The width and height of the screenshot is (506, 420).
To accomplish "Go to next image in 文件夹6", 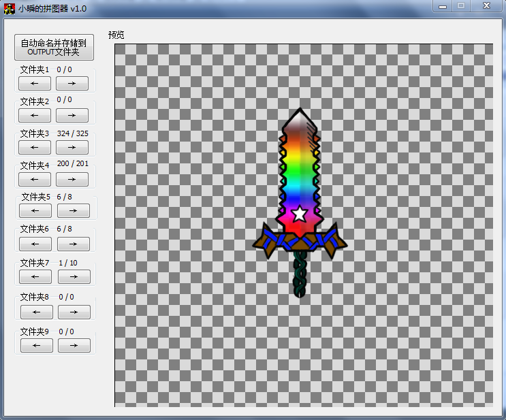I will [x=74, y=244].
